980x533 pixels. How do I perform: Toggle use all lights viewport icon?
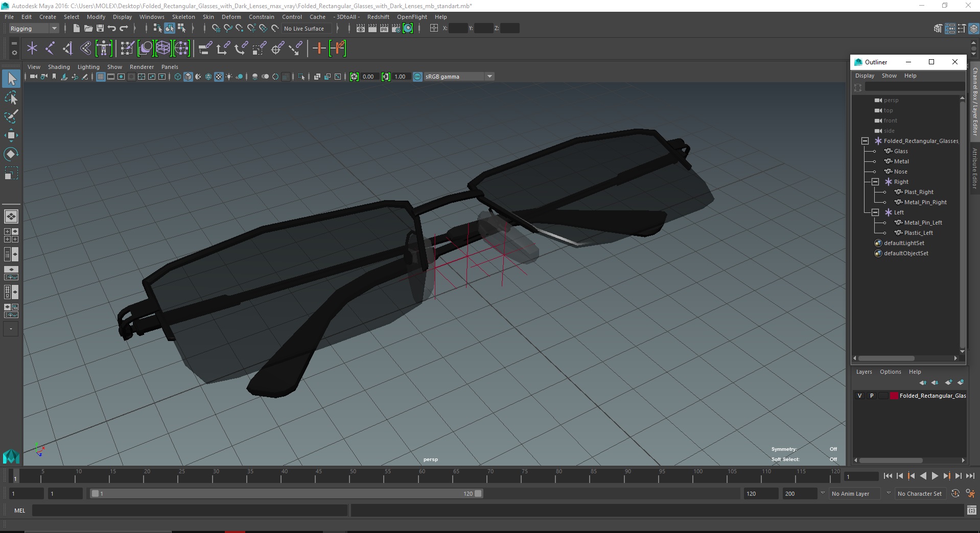[229, 77]
